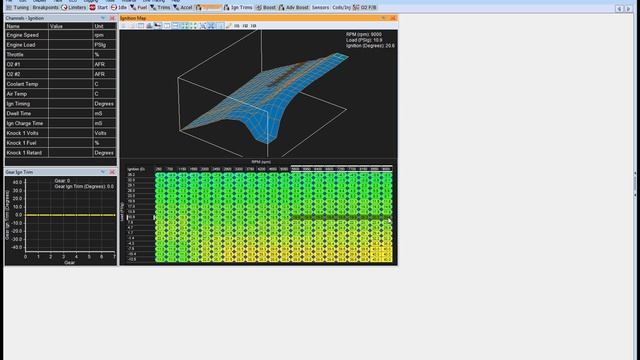Open the Ignition Map panel dropdown arrow

click(383, 18)
